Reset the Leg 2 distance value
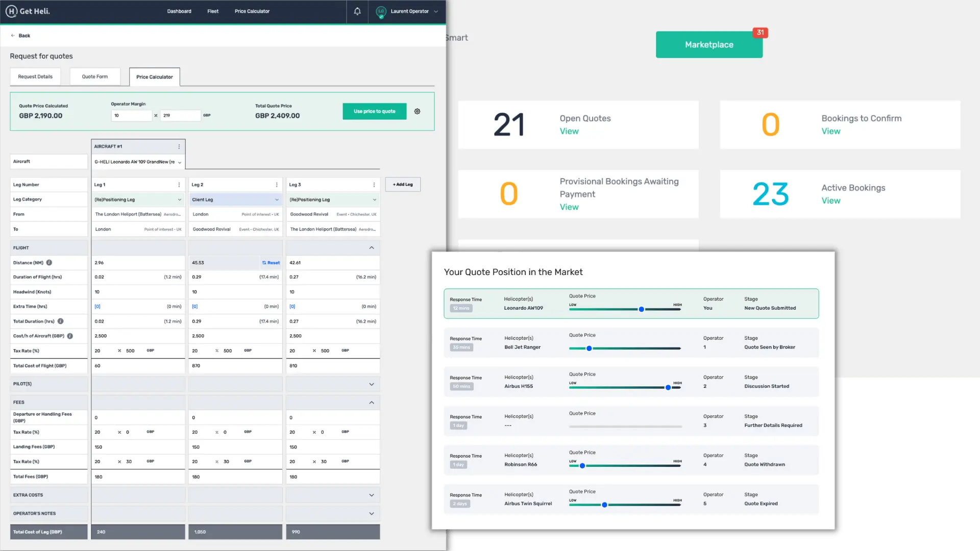This screenshot has width=980, height=551. tap(271, 263)
